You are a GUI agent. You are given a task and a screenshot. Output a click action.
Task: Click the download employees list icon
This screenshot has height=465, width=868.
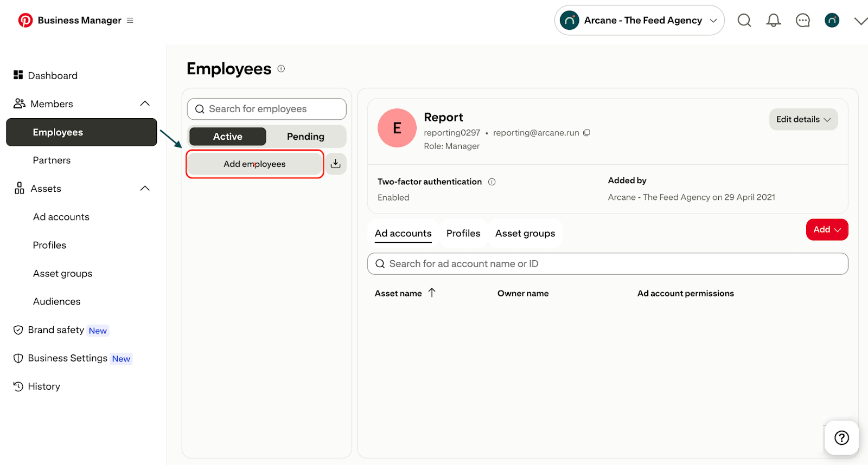336,164
